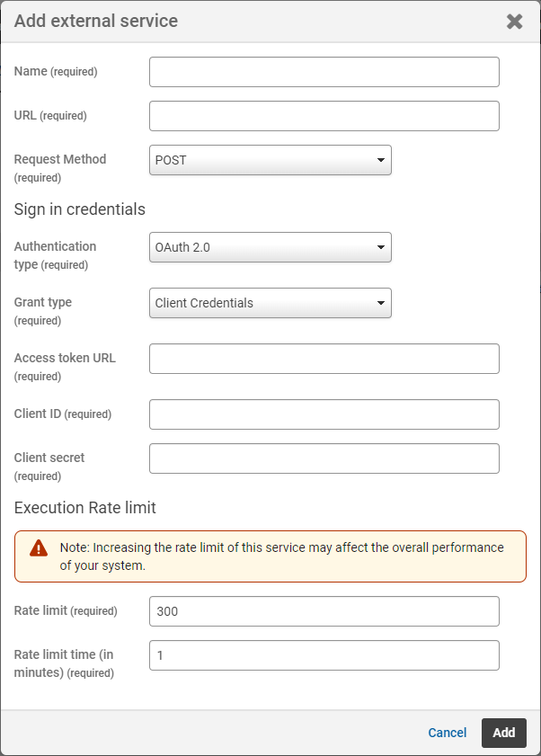Select the Access token URL field
The image size is (541, 756).
[324, 359]
